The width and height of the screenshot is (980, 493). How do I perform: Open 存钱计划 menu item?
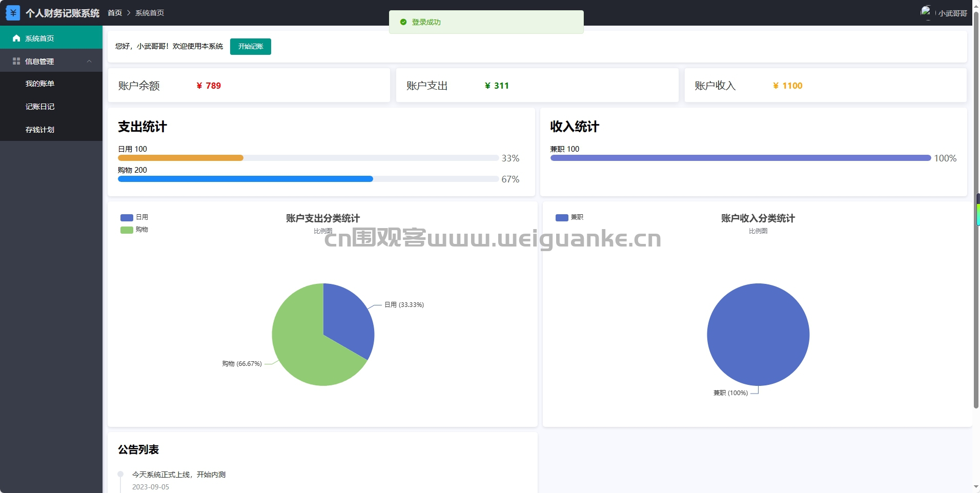[x=51, y=130]
